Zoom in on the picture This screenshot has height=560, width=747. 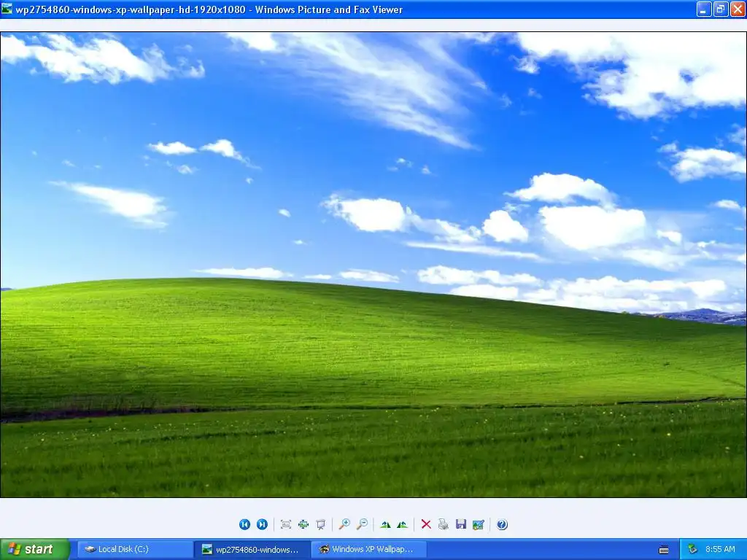(x=344, y=524)
